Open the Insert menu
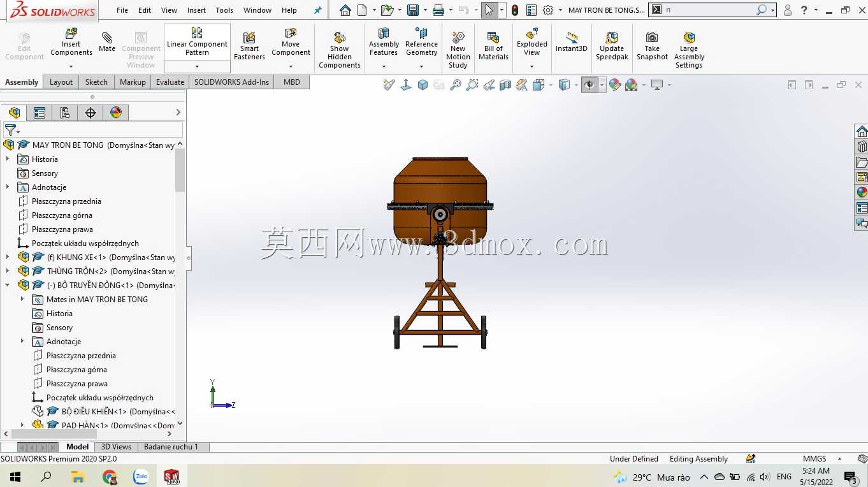Viewport: 868px width, 487px height. pyautogui.click(x=196, y=10)
